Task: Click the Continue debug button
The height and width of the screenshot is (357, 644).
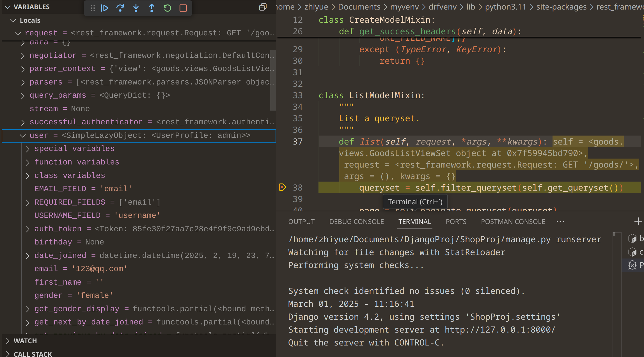Action: [x=105, y=8]
